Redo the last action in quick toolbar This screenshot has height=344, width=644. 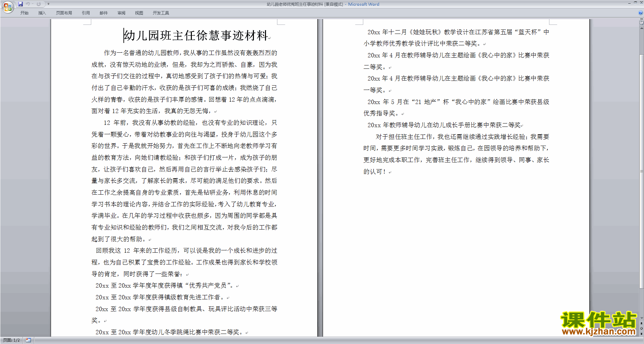tap(39, 4)
